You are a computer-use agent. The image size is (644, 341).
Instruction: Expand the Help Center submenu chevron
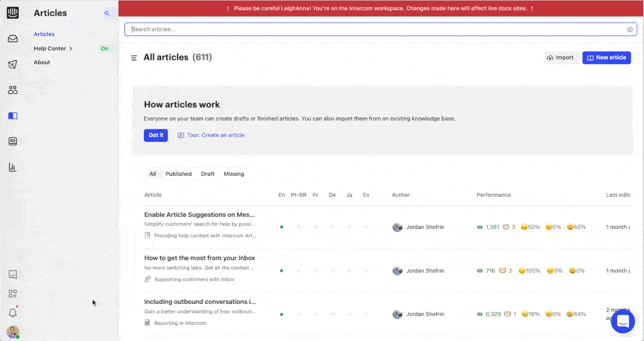point(71,49)
